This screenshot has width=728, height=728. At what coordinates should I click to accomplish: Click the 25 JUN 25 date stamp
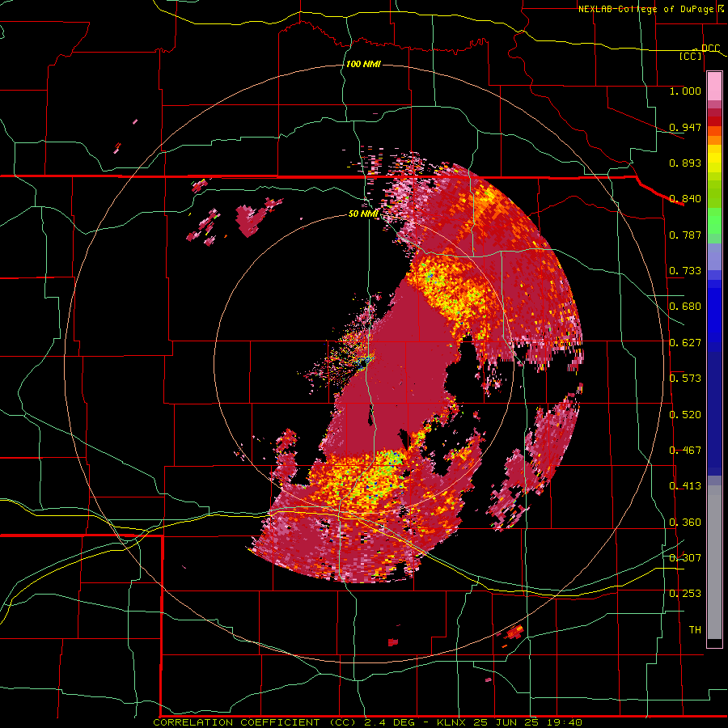coord(506,722)
